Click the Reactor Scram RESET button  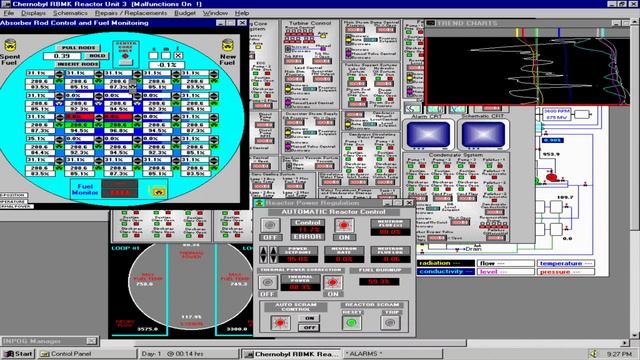click(x=352, y=322)
